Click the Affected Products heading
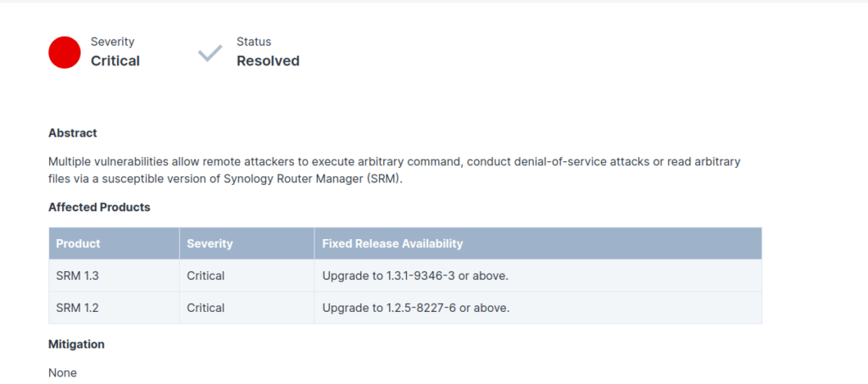This screenshot has height=384, width=868. coord(99,208)
